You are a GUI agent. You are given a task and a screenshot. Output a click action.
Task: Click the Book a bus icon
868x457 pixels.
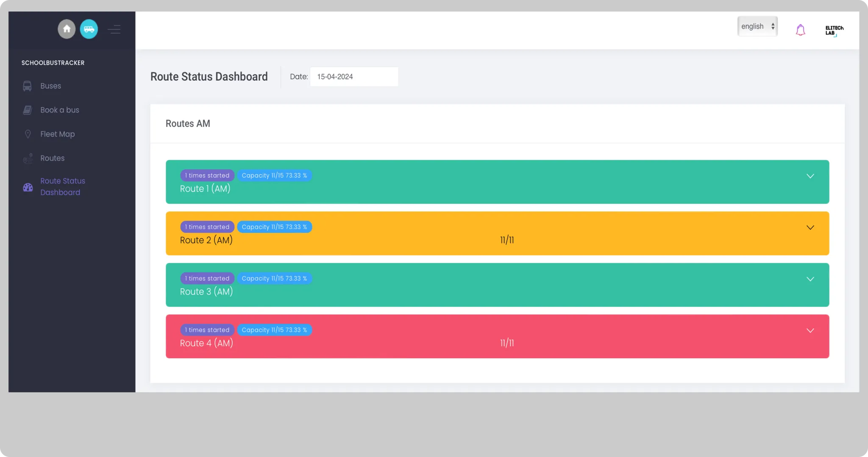click(27, 110)
